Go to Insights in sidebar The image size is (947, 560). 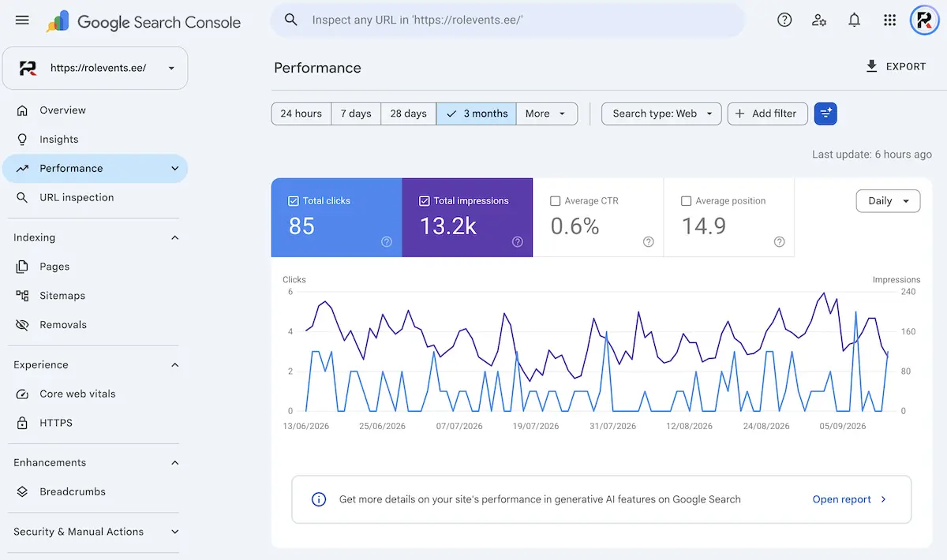95,140
